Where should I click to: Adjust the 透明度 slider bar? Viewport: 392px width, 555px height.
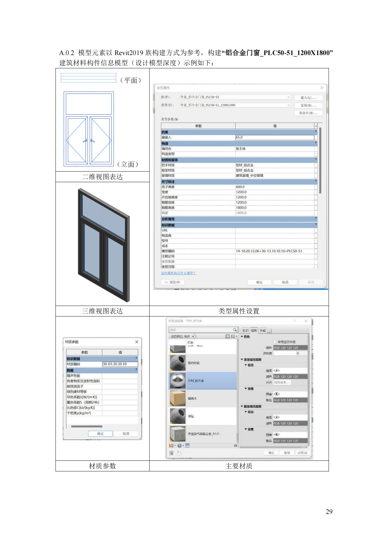pyautogui.click(x=285, y=353)
